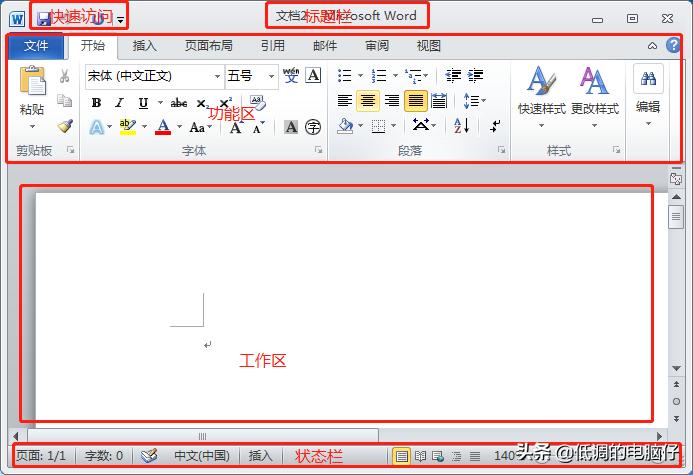The height and width of the screenshot is (475, 693).
Task: Apply yellow text highlight color
Action: pos(128,127)
